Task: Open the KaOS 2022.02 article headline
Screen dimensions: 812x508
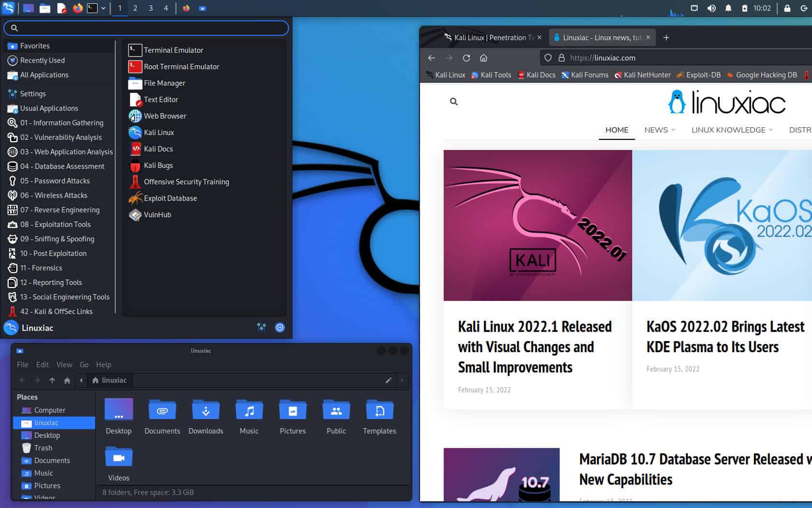Action: (x=725, y=337)
